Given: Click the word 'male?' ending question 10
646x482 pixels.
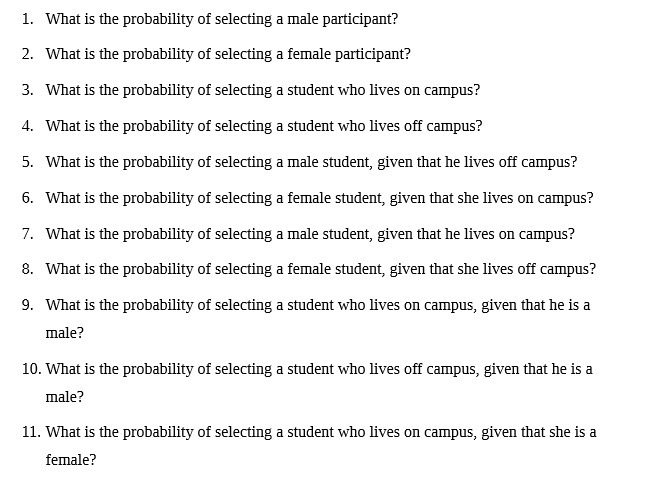Looking at the screenshot, I should pyautogui.click(x=64, y=397).
